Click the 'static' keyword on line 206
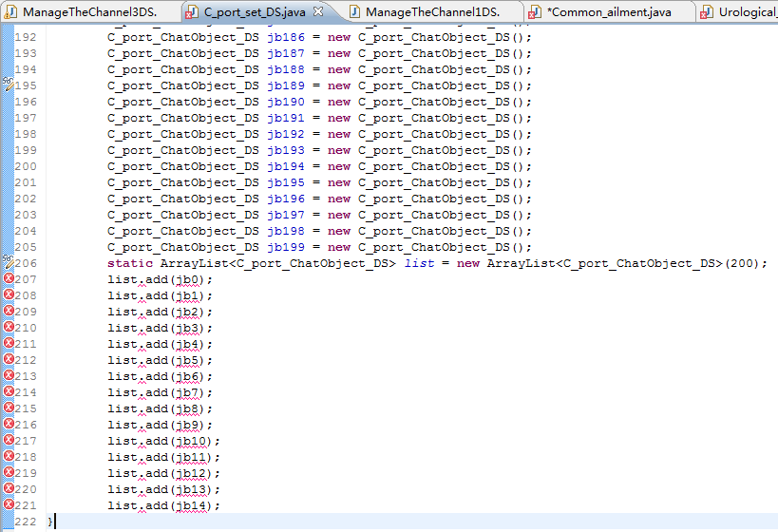Viewport: 778px width, 532px height. (x=130, y=263)
